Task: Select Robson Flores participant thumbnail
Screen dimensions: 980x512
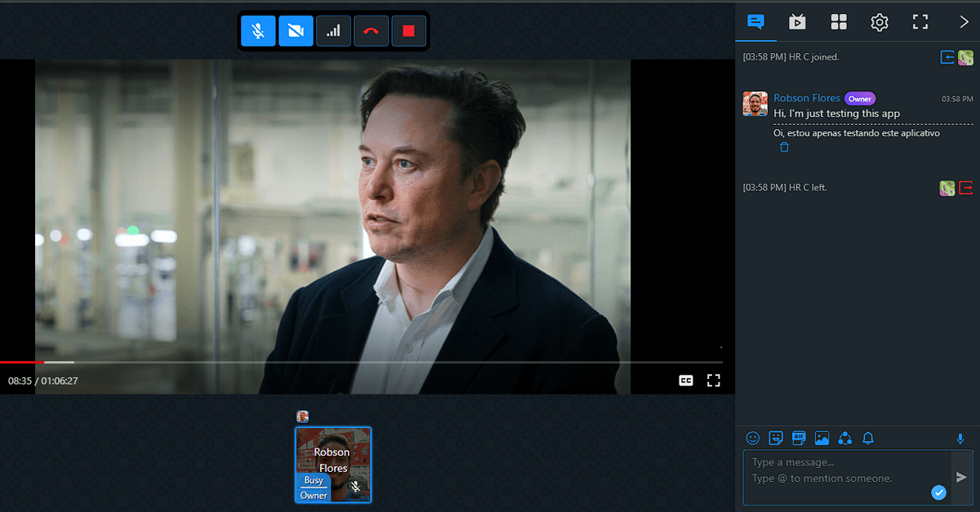Action: tap(333, 464)
